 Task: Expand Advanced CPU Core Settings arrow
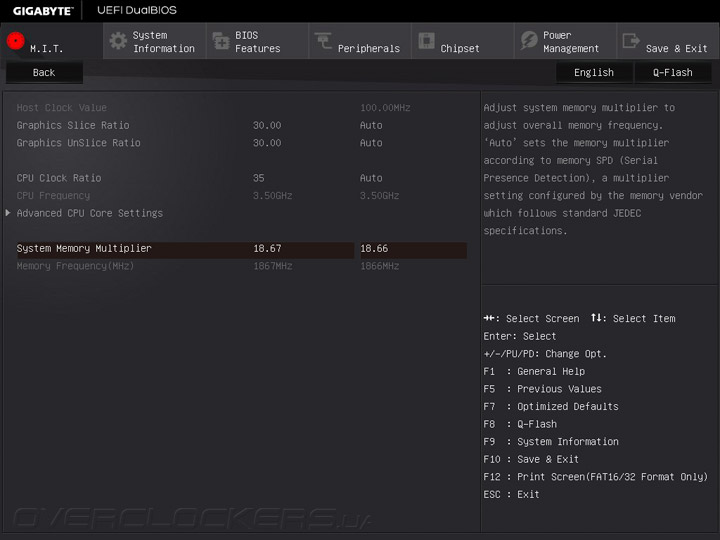(8, 213)
